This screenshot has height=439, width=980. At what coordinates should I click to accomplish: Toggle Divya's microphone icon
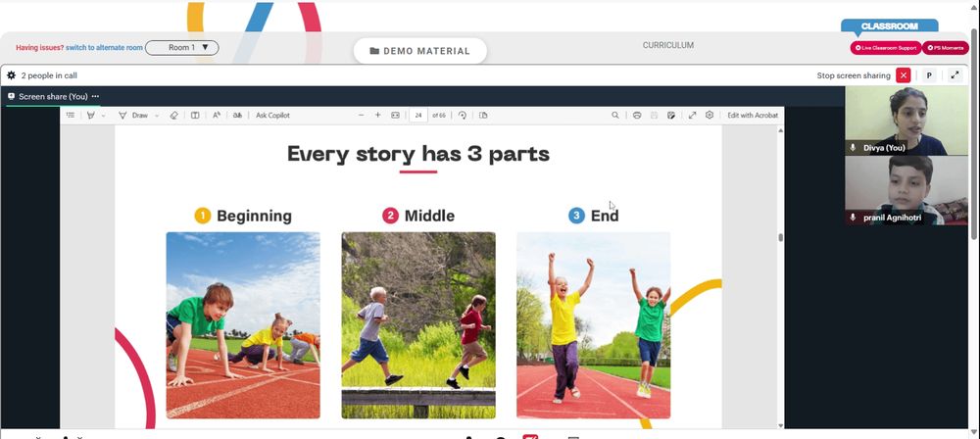pos(853,148)
